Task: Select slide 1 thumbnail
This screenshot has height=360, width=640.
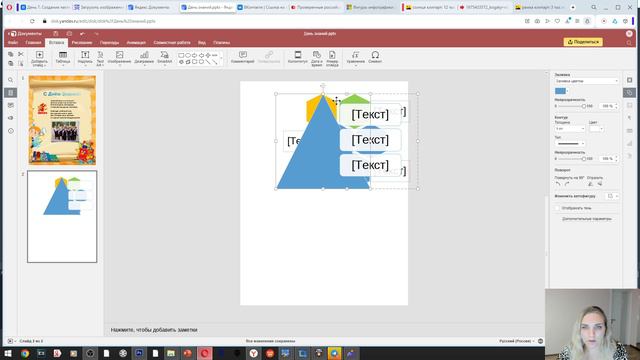Action: tap(62, 120)
